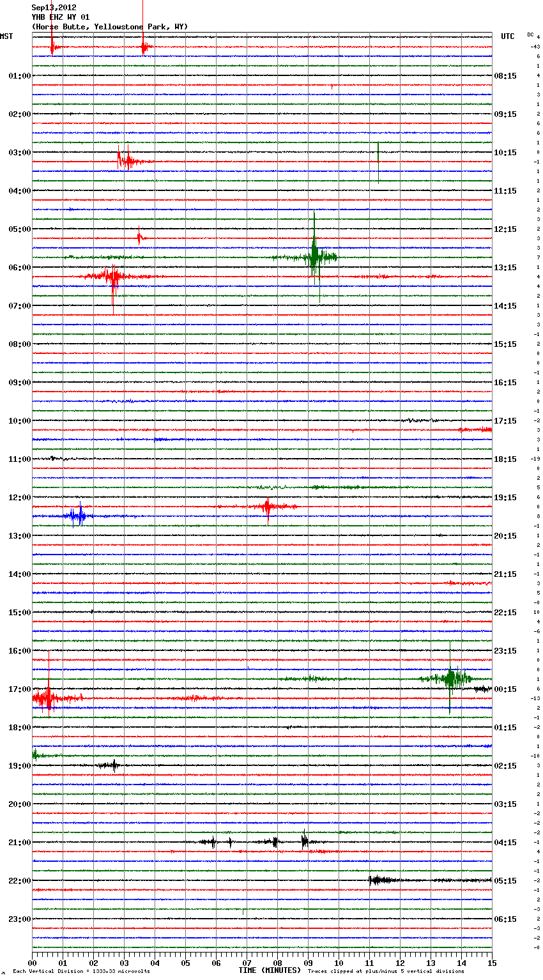Click minute '02' on the bottom axis
The image size is (543, 980).
[94, 963]
